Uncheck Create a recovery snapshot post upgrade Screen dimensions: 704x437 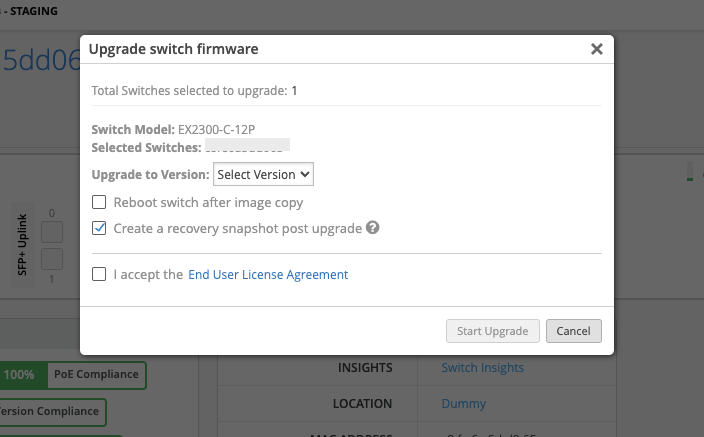tap(99, 228)
